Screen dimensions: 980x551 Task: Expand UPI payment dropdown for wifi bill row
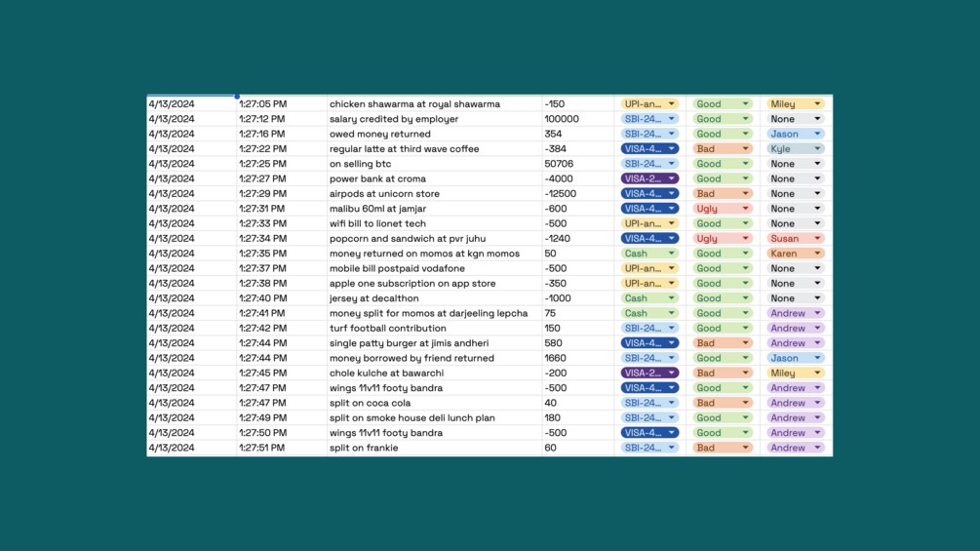pos(671,224)
